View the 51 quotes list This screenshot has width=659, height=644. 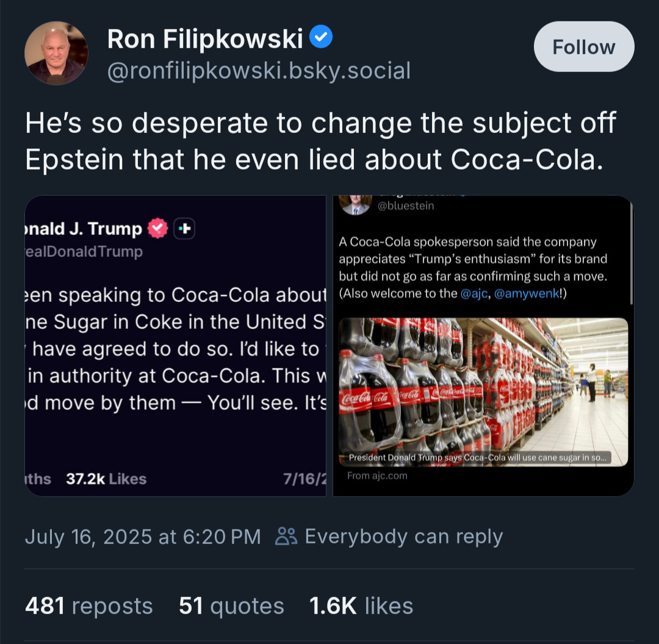click(232, 606)
